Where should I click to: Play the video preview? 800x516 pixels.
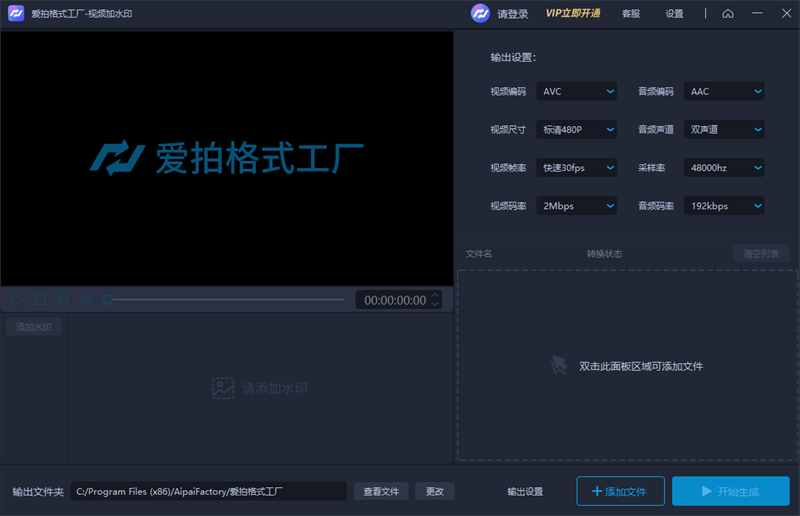coord(18,300)
